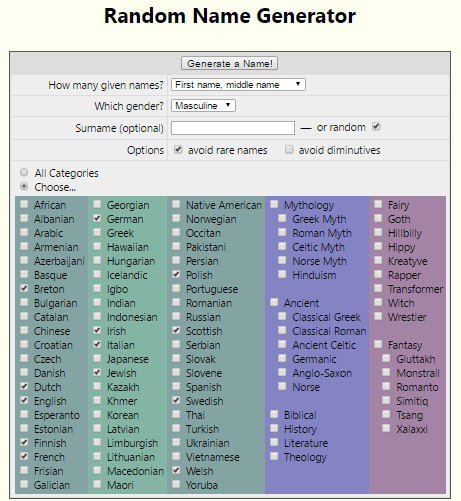The width and height of the screenshot is (461, 501).
Task: Check the Transformer names checkbox
Action: (378, 288)
